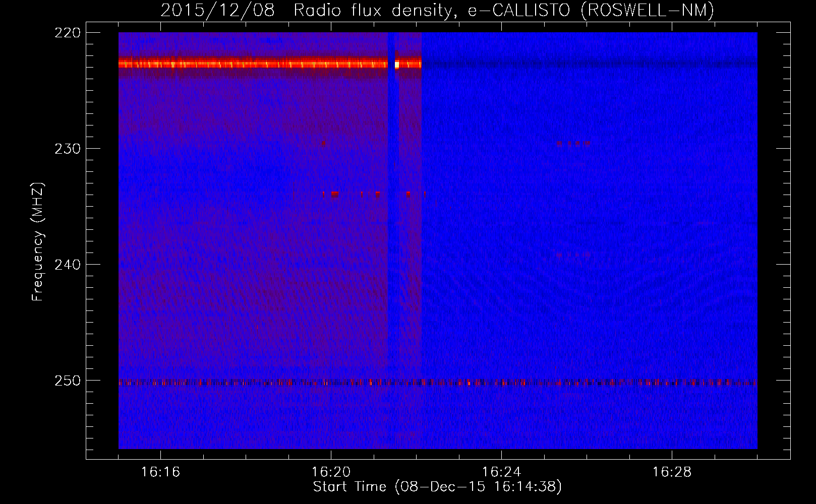This screenshot has height=504, width=816.
Task: Pick the 16:28 time tick label
Action: 672,472
